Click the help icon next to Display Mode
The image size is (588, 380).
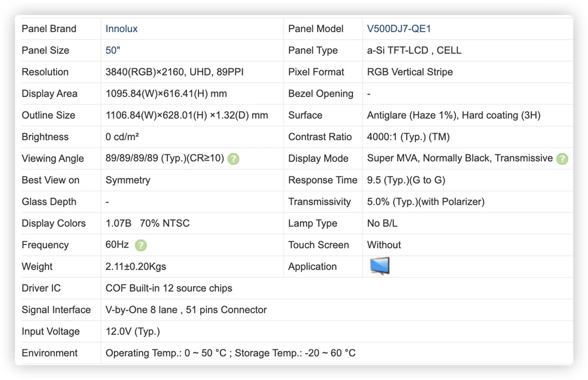562,159
